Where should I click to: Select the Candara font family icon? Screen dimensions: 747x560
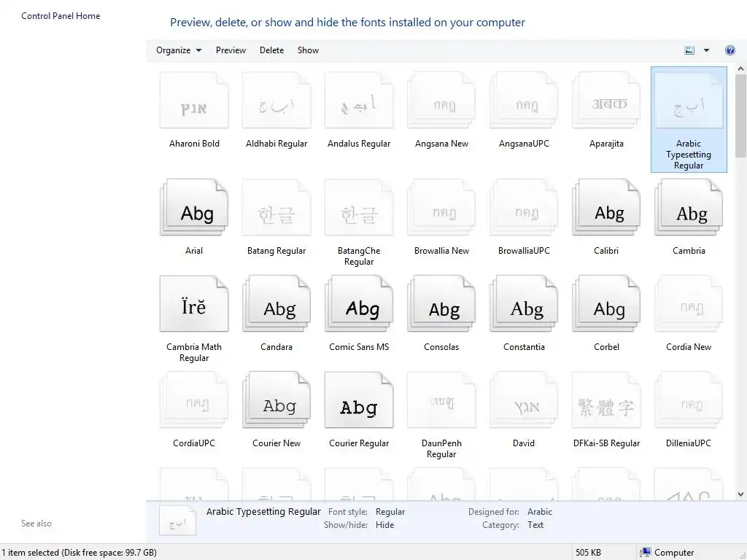coord(276,303)
